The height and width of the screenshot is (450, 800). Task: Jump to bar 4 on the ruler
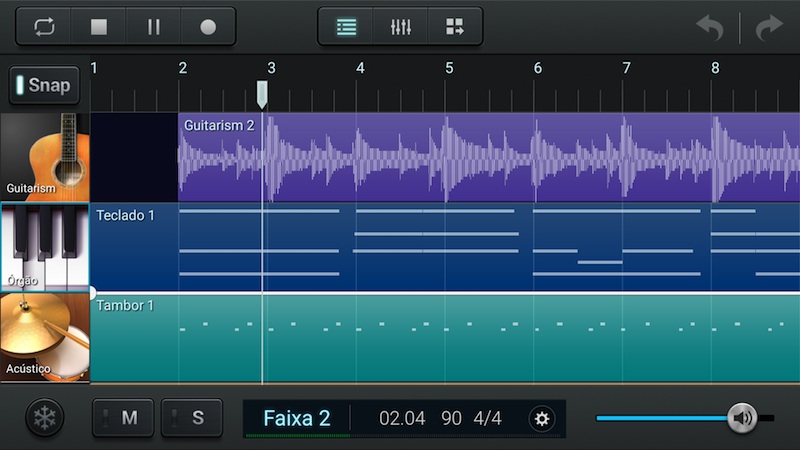pos(360,68)
